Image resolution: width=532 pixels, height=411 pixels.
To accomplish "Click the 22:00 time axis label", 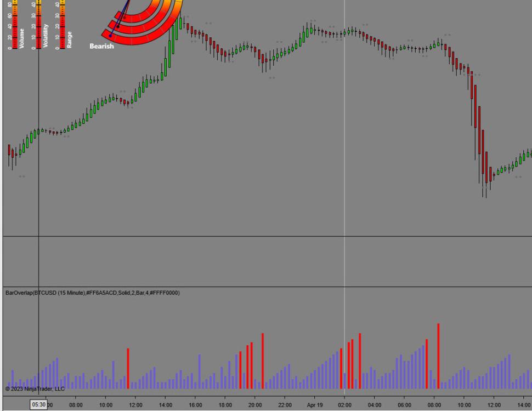I will point(285,405).
